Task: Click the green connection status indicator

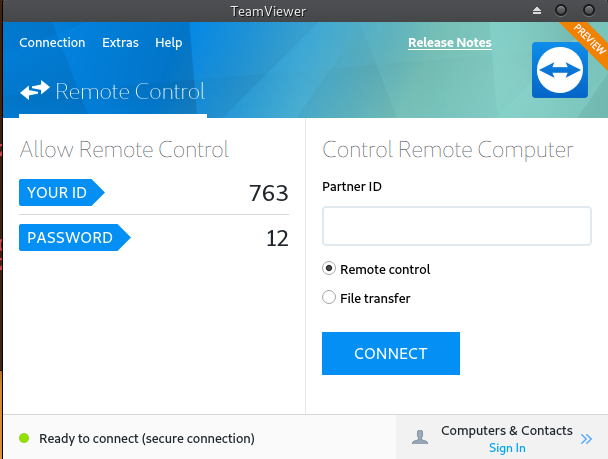Action: [x=24, y=438]
